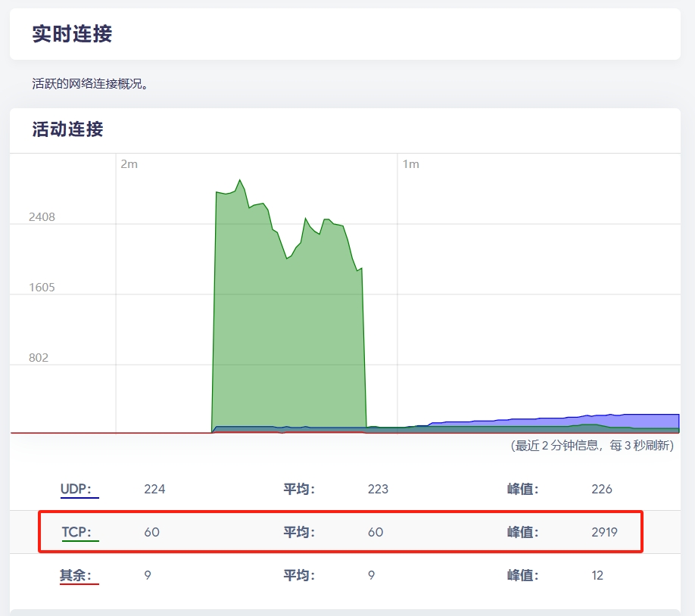Viewport: 695px width, 616px height.
Task: Click the 实时连接 page heading
Action: tap(72, 34)
